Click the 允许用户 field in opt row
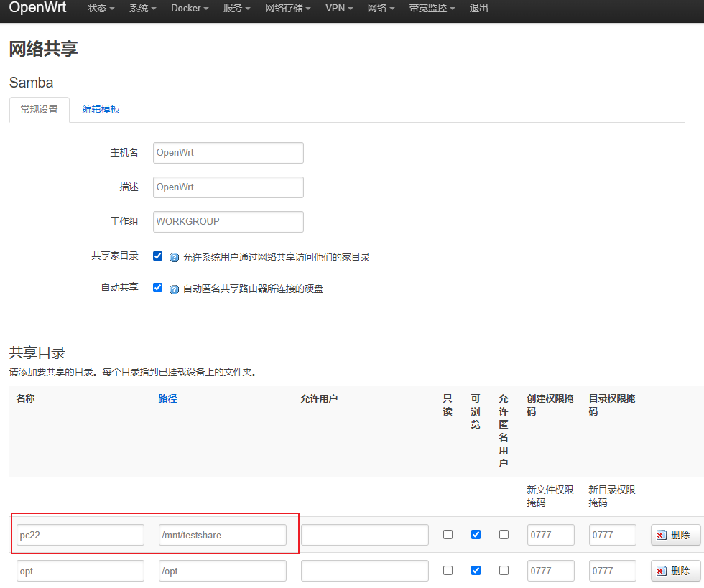This screenshot has width=704, height=588. pos(365,571)
